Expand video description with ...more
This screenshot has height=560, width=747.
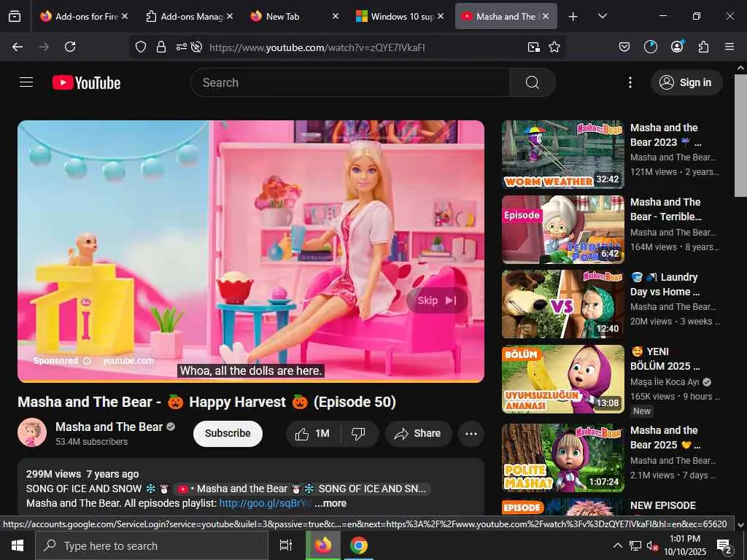coord(330,503)
